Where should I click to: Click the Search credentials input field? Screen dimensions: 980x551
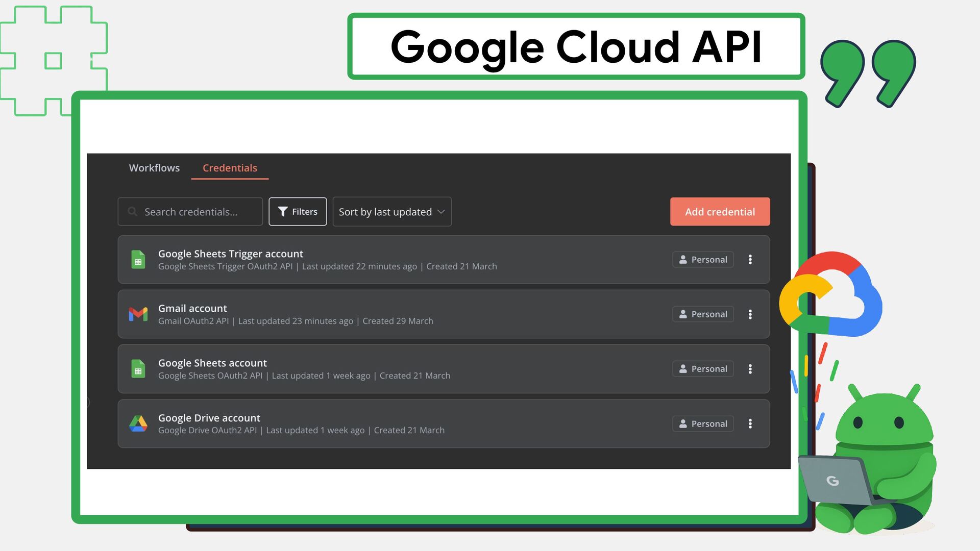tap(190, 212)
